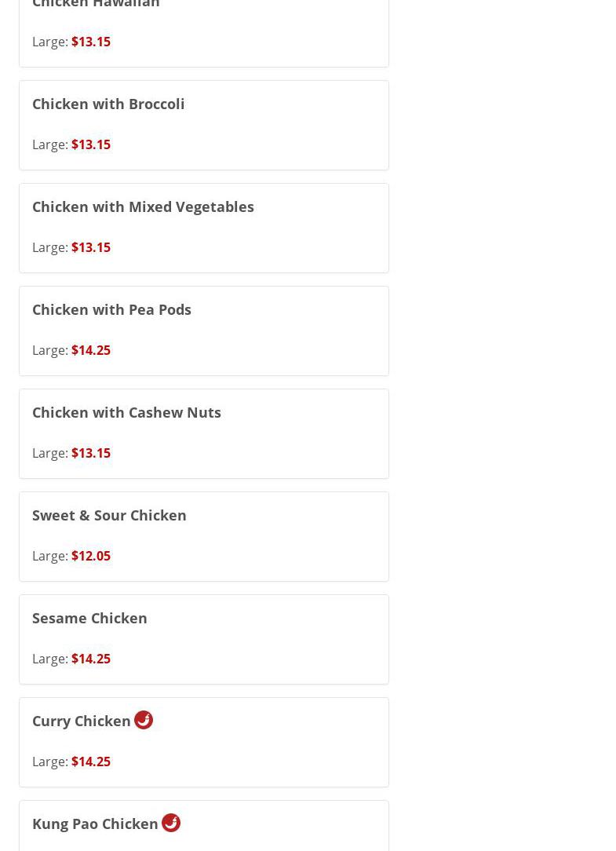Open the Chicken with Pea Pods item

111,309
